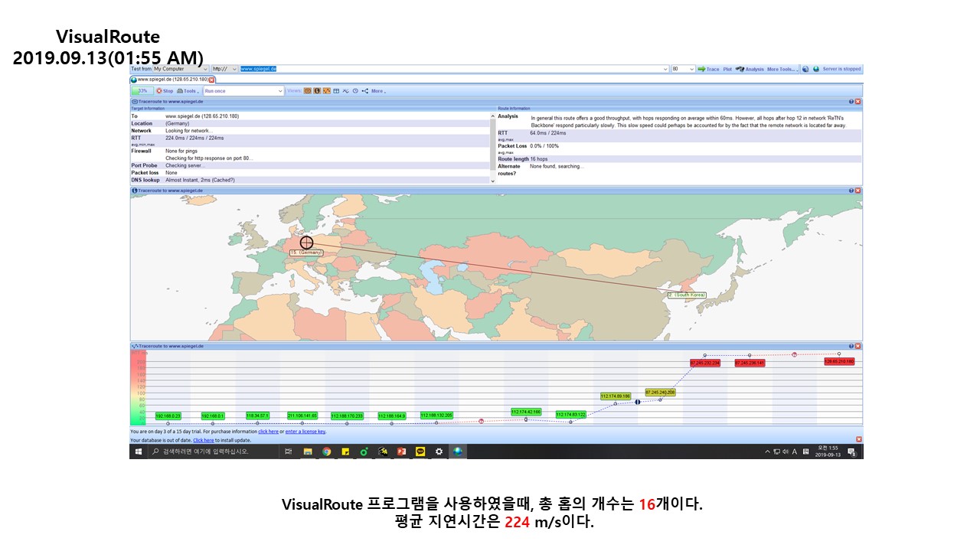Click the purchase information click here link

269,432
